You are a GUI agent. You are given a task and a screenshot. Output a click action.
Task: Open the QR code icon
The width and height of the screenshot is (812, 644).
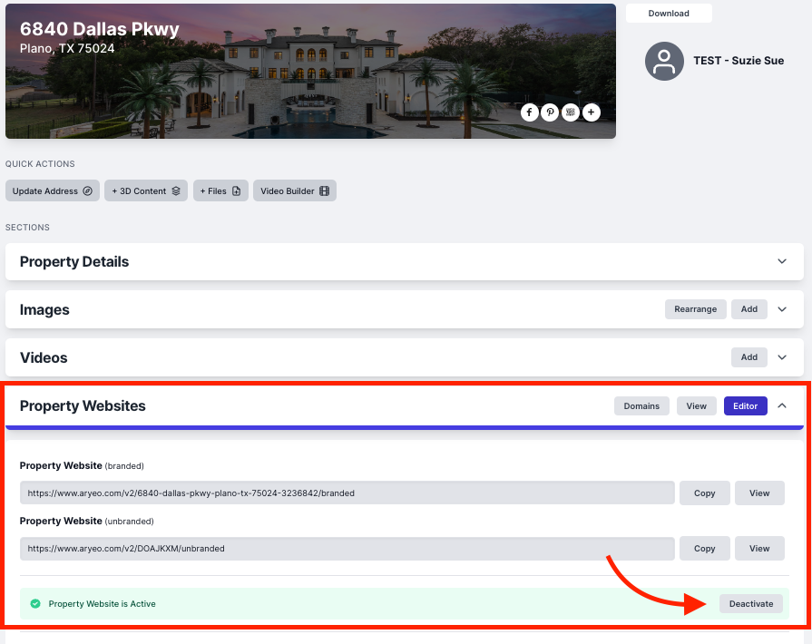(x=571, y=112)
